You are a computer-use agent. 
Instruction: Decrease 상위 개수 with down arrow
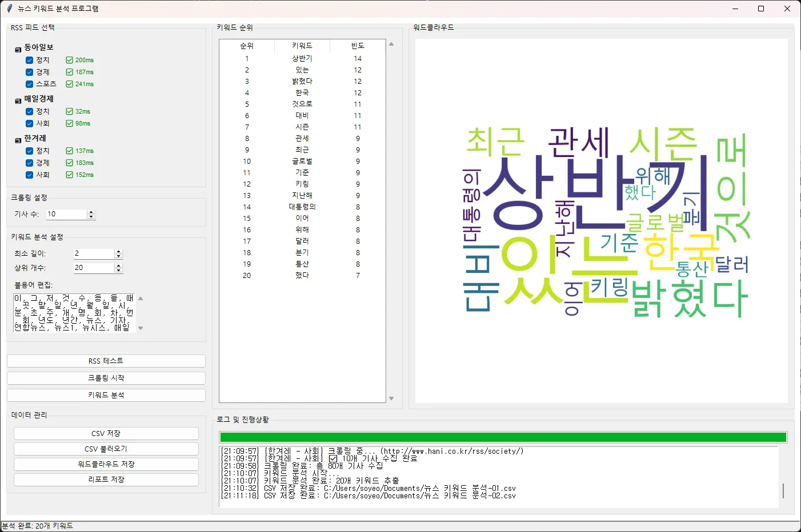click(x=118, y=271)
